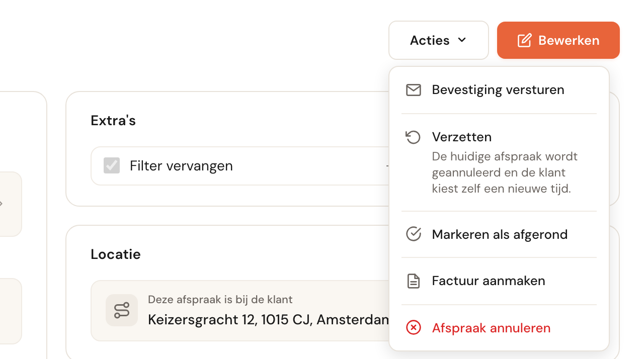Click the Filter vervangen label text
The image size is (644, 359).
[181, 166]
